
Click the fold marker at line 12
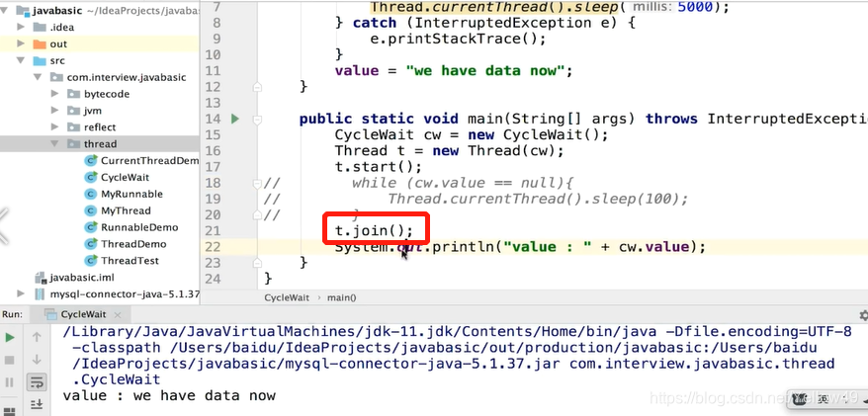coord(257,87)
